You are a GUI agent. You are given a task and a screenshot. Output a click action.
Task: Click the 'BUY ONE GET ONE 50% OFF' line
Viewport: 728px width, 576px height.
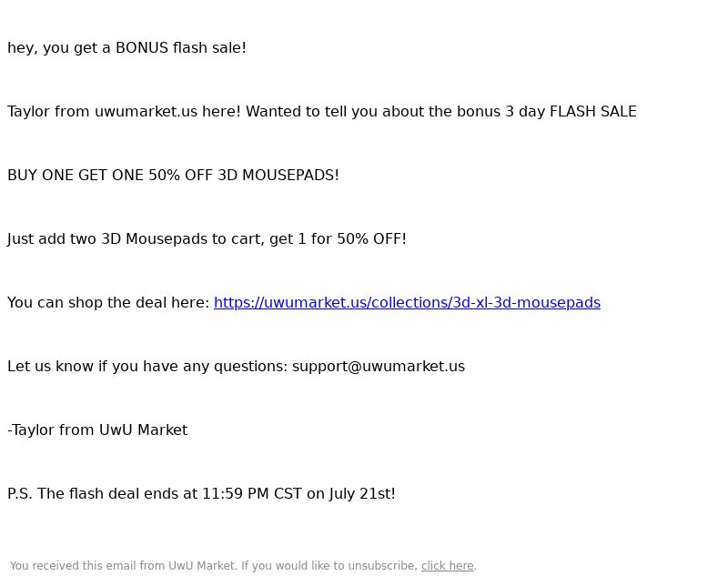coord(109,176)
